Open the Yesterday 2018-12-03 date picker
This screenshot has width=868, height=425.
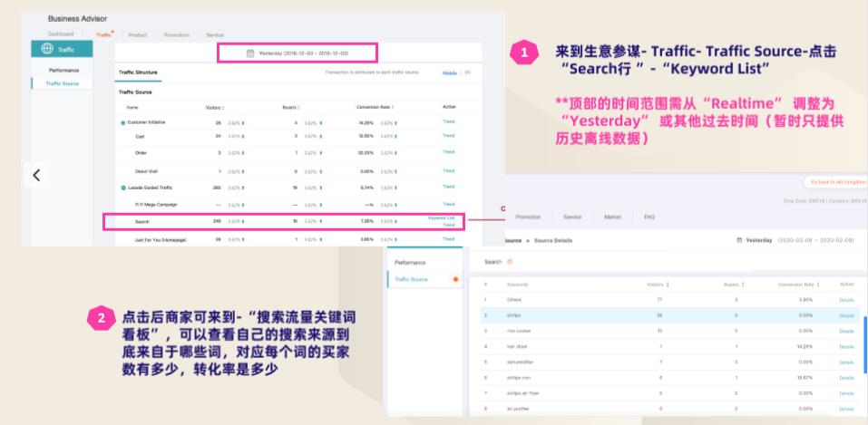click(x=297, y=53)
